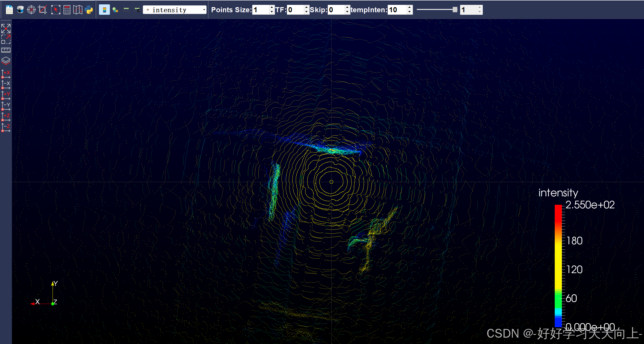Decrease the TF value spinner
The image size is (644, 344).
click(306, 12)
